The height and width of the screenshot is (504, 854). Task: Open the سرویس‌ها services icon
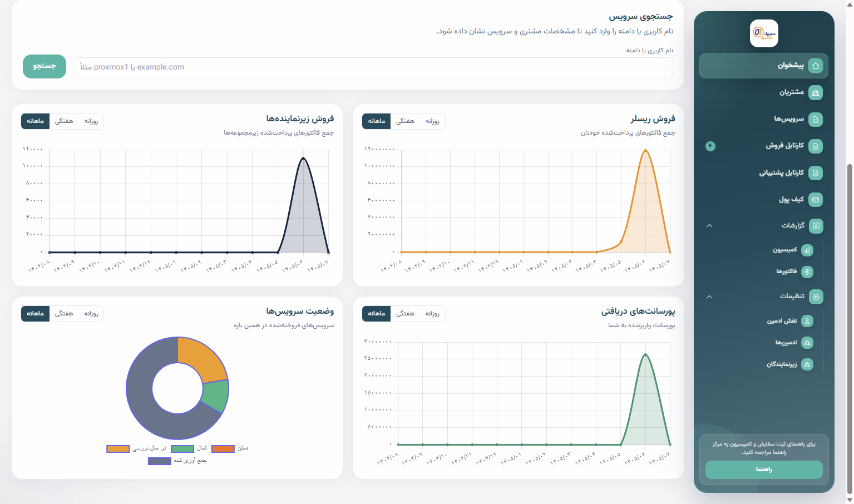pyautogui.click(x=816, y=119)
